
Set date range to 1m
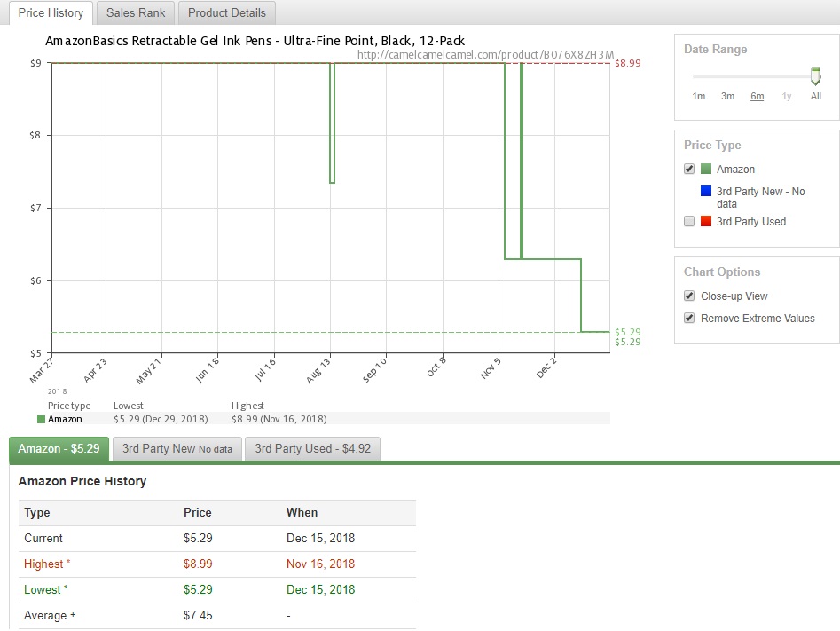[699, 96]
